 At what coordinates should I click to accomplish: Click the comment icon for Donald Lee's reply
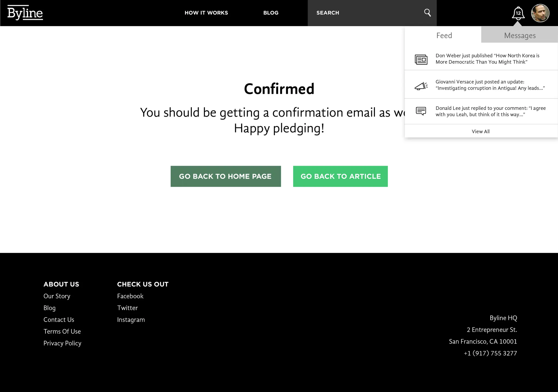[x=421, y=111]
